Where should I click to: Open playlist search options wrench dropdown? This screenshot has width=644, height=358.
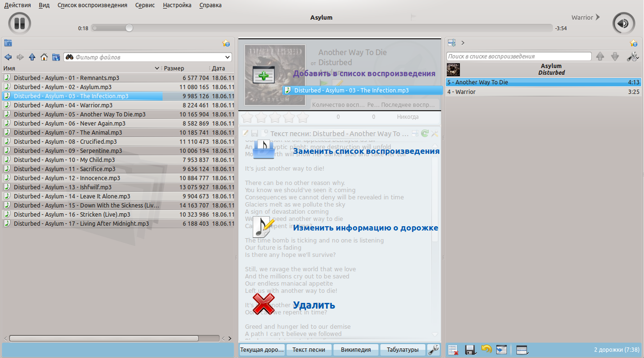(633, 57)
